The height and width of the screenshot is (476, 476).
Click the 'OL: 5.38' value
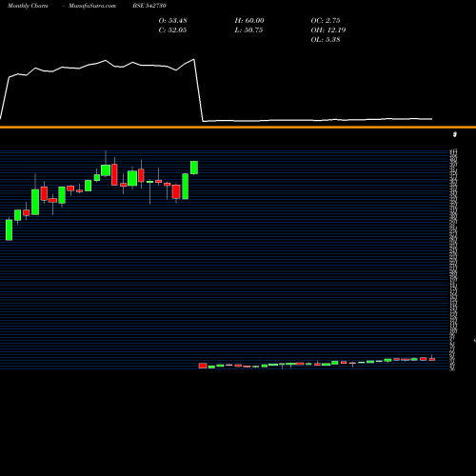coord(326,40)
